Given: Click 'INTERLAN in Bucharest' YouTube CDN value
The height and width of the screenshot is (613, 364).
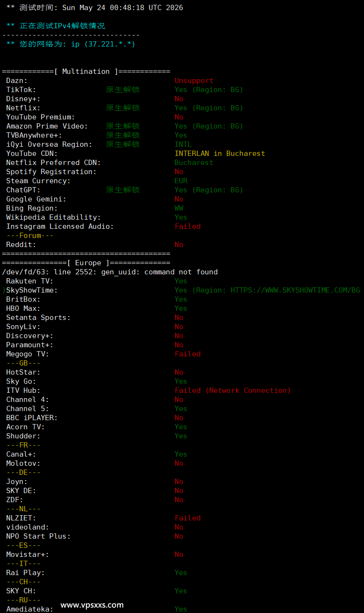Looking at the screenshot, I should 220,153.
